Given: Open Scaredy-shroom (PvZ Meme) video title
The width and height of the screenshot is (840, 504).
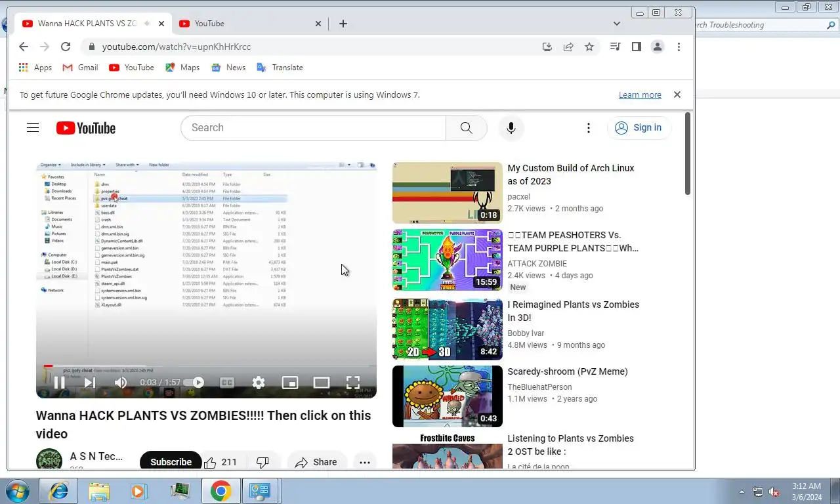Looking at the screenshot, I should (568, 371).
